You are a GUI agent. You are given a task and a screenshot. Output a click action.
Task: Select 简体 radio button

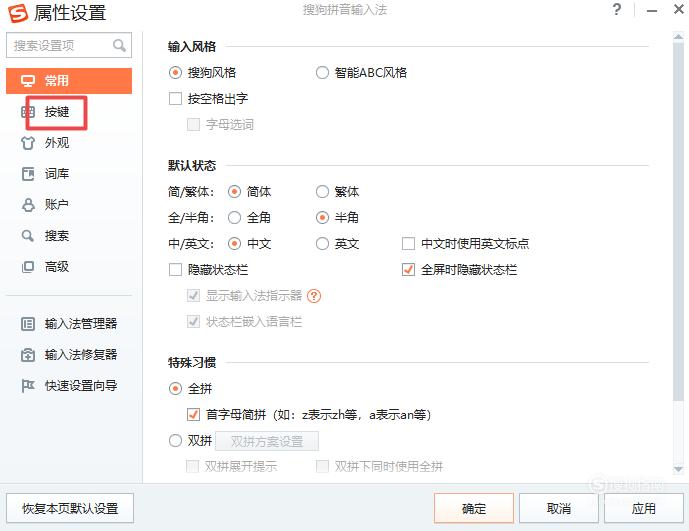pos(234,192)
